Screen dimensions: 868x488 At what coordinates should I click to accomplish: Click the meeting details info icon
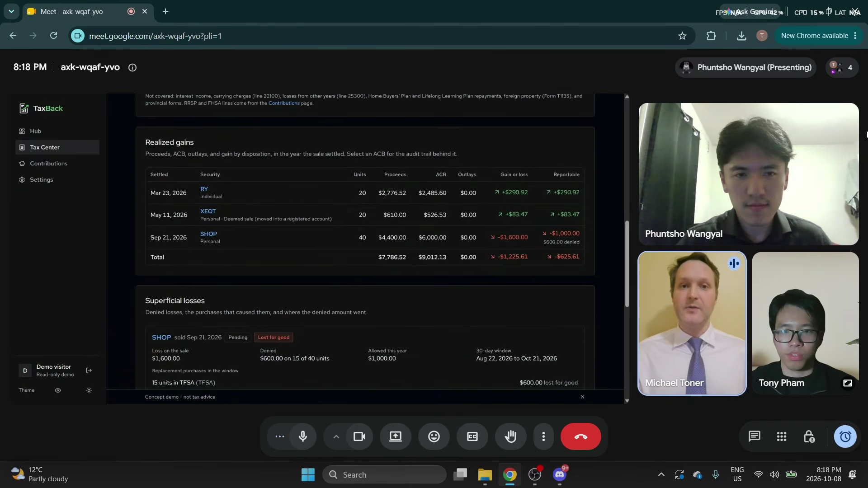tap(132, 67)
